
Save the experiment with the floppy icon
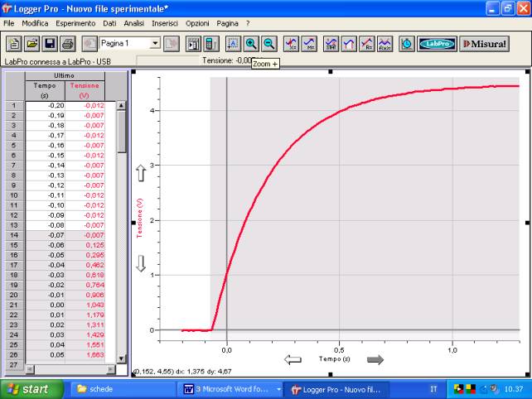click(x=50, y=43)
